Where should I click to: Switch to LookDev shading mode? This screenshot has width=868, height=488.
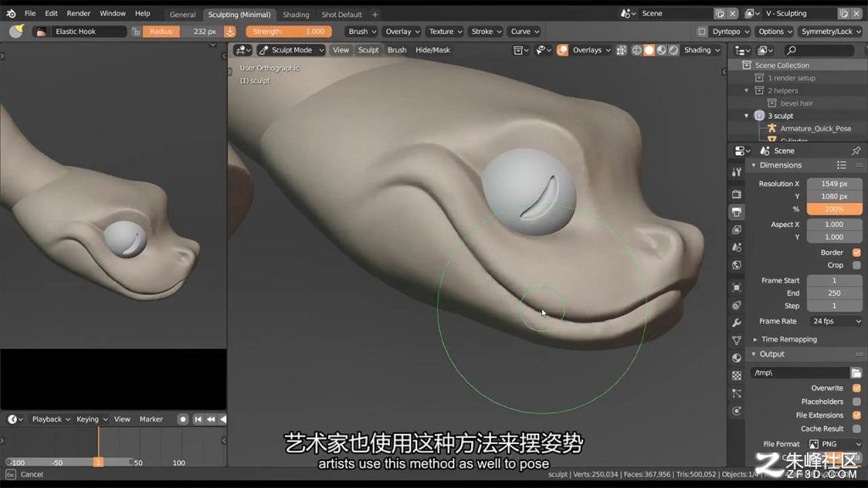(x=661, y=50)
